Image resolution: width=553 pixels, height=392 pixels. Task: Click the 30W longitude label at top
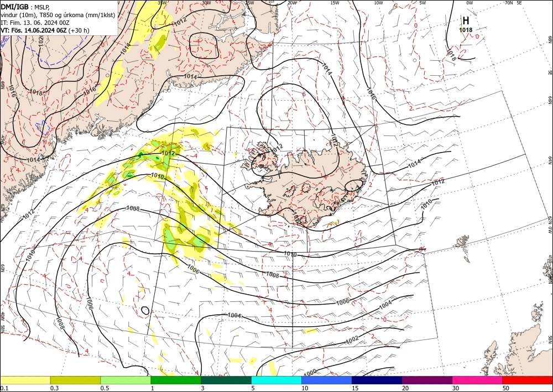pyautogui.click(x=206, y=3)
